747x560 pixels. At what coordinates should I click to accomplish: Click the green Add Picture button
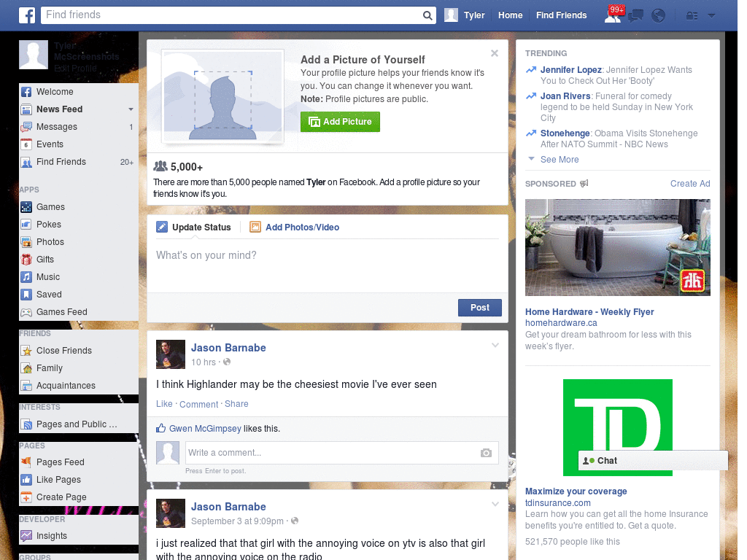(340, 122)
